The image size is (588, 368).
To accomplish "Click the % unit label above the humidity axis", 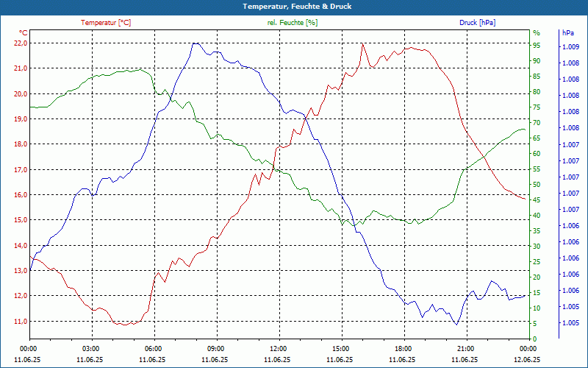I will [x=537, y=33].
